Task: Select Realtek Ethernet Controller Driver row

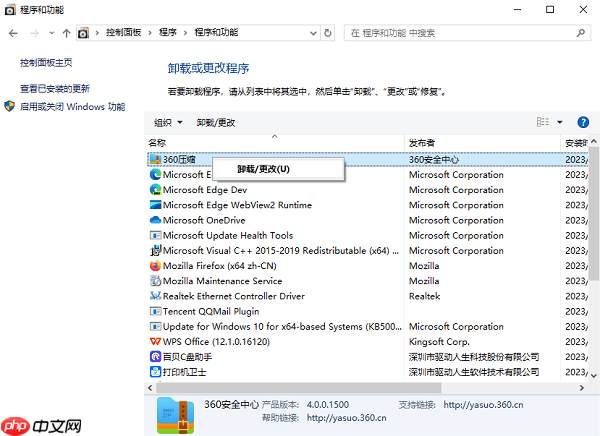Action: point(368,296)
